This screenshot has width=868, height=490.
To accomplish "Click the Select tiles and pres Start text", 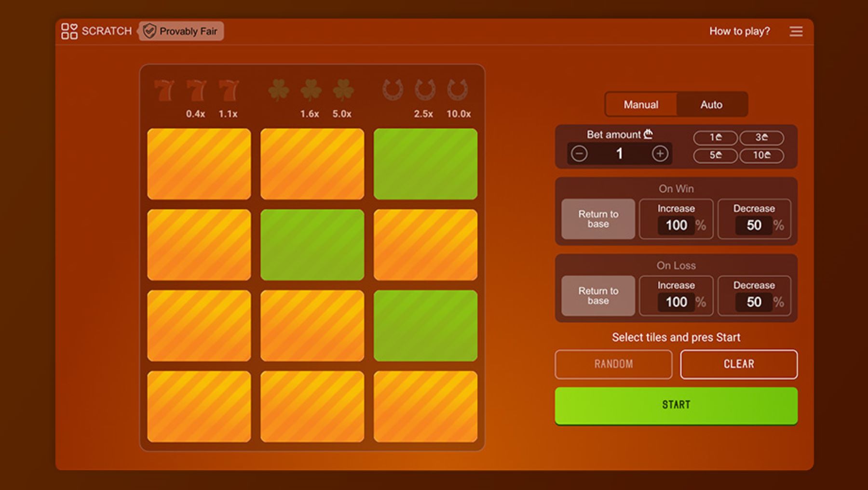I will coord(676,337).
